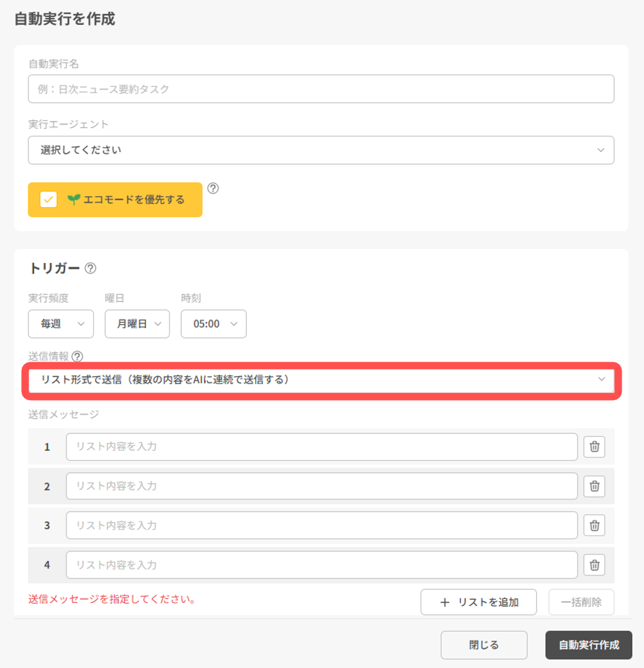
Task: Select list content input for row 4
Action: click(322, 565)
